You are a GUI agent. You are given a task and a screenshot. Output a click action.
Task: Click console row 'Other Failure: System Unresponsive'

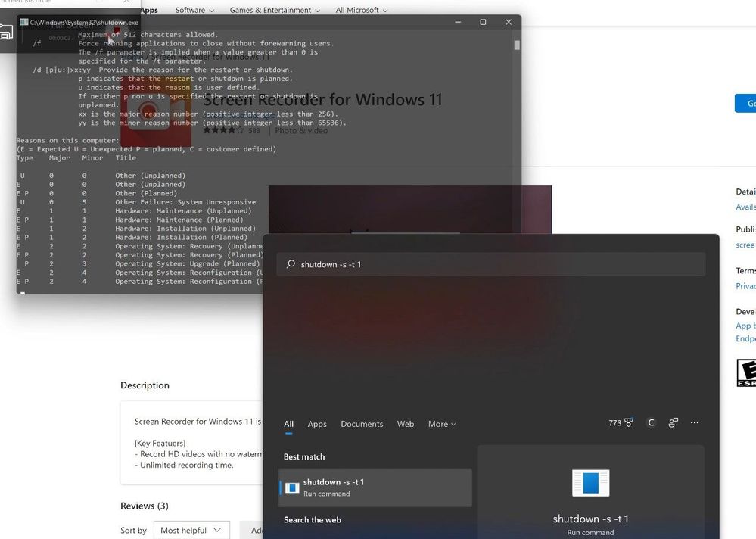[185, 202]
